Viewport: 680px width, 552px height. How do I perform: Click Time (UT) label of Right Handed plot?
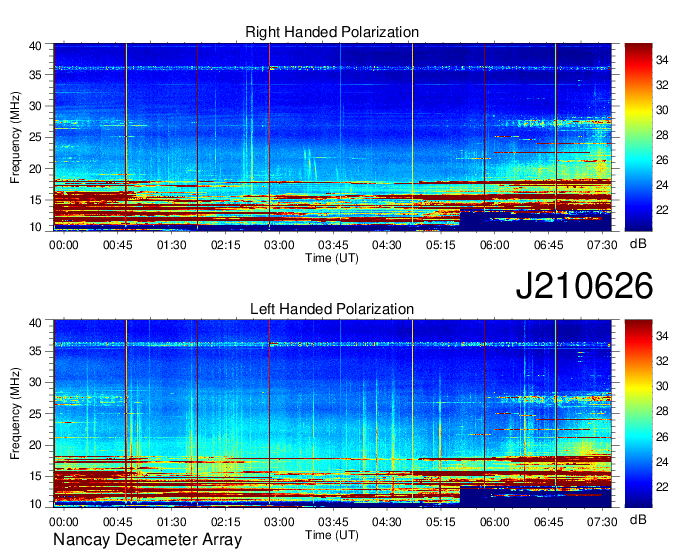pyautogui.click(x=332, y=258)
